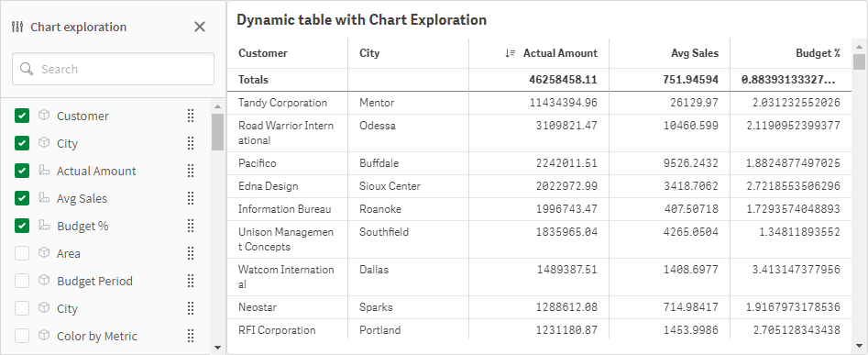Uncheck the Customer checkbox

tap(22, 116)
